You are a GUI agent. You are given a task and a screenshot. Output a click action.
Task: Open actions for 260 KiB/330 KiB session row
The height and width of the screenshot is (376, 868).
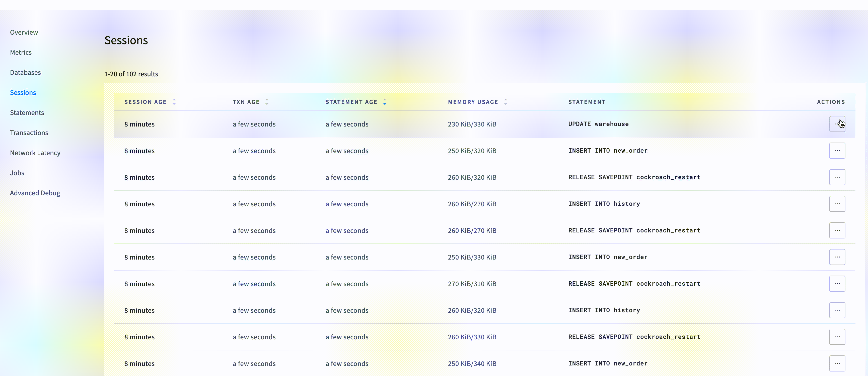(837, 337)
